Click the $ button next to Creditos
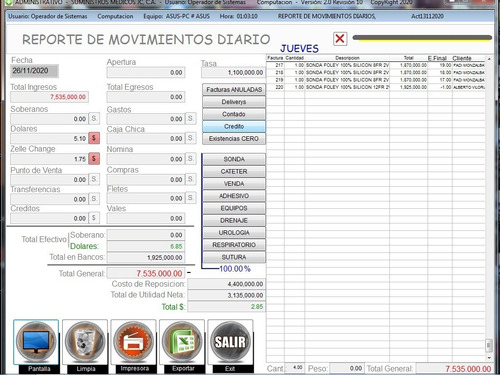Viewport: 500px width, 375px height. (x=94, y=218)
